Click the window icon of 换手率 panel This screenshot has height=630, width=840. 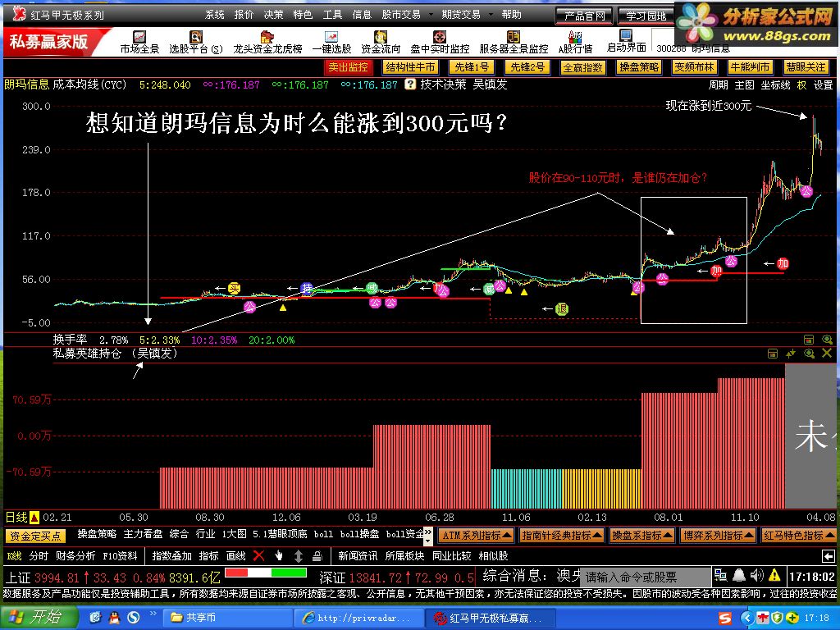tap(809, 340)
